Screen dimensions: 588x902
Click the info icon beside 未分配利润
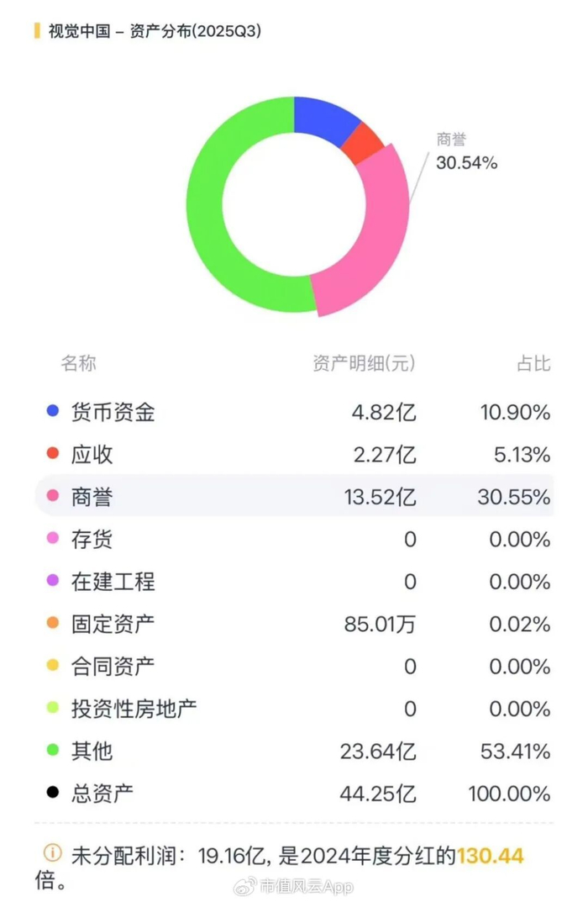point(52,854)
